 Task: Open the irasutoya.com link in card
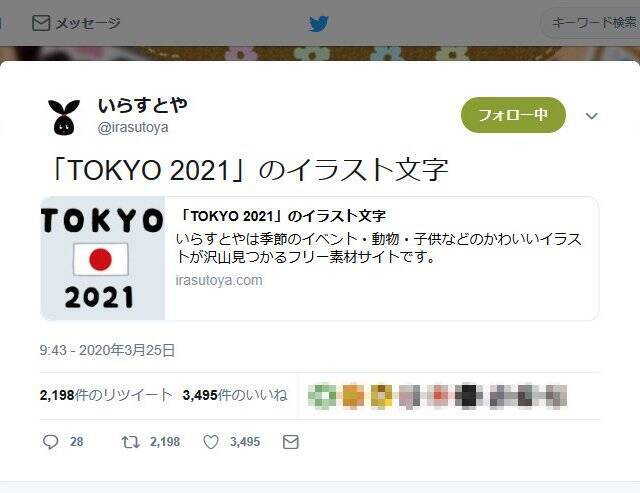(219, 280)
